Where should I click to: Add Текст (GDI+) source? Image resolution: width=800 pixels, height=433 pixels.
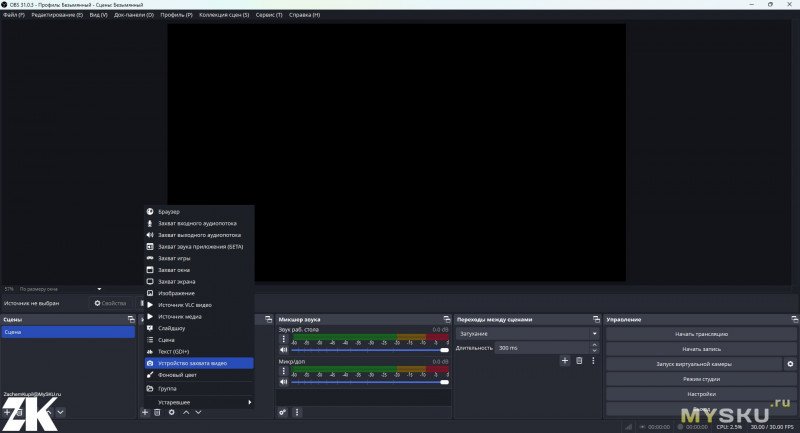[199, 352]
